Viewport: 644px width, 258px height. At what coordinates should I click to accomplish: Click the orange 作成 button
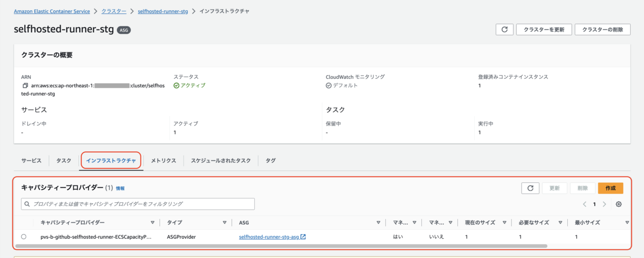pyautogui.click(x=610, y=188)
